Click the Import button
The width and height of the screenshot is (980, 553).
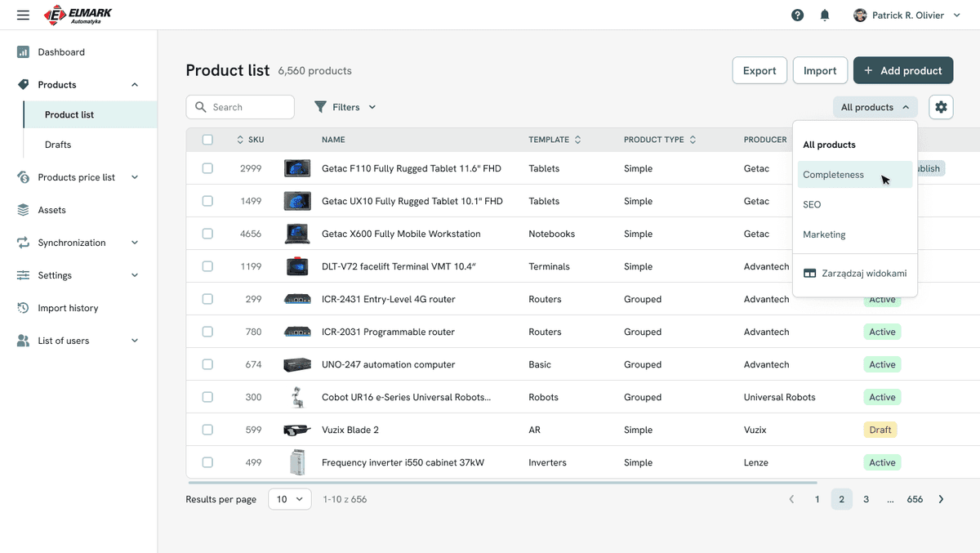pyautogui.click(x=820, y=70)
